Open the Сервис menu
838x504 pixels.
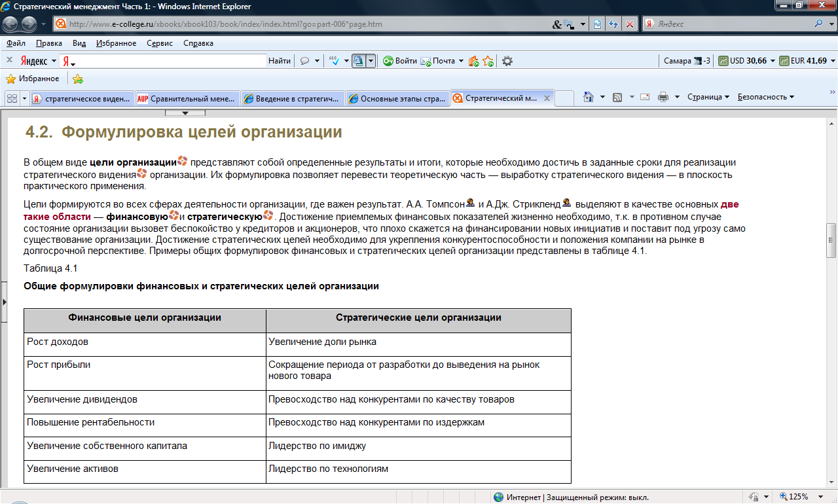[160, 43]
